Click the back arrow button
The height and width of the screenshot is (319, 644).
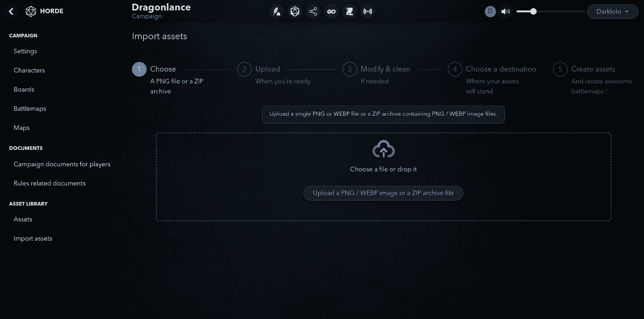11,11
